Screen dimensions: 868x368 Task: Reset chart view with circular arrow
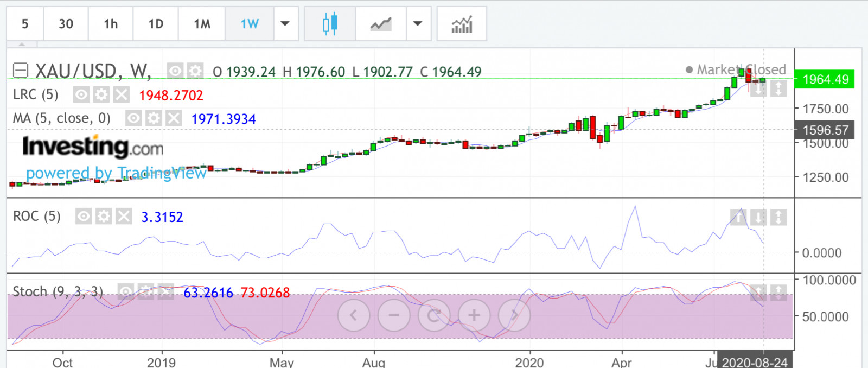434,315
